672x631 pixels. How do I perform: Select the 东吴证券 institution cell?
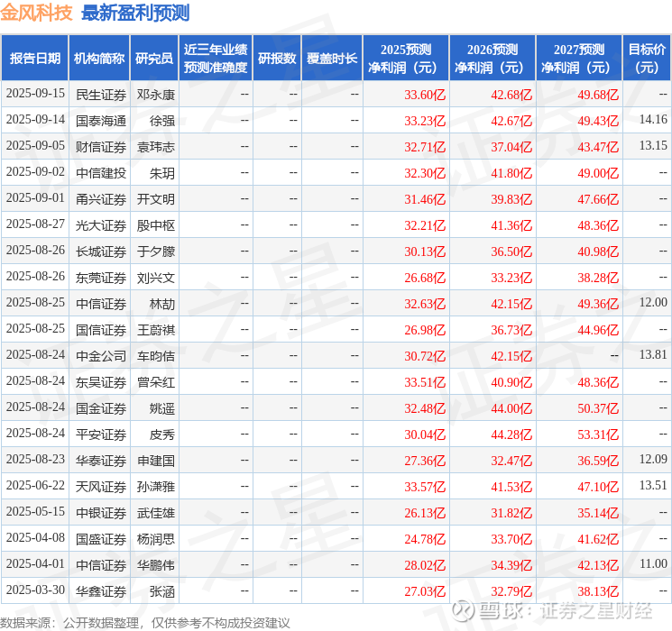click(101, 382)
